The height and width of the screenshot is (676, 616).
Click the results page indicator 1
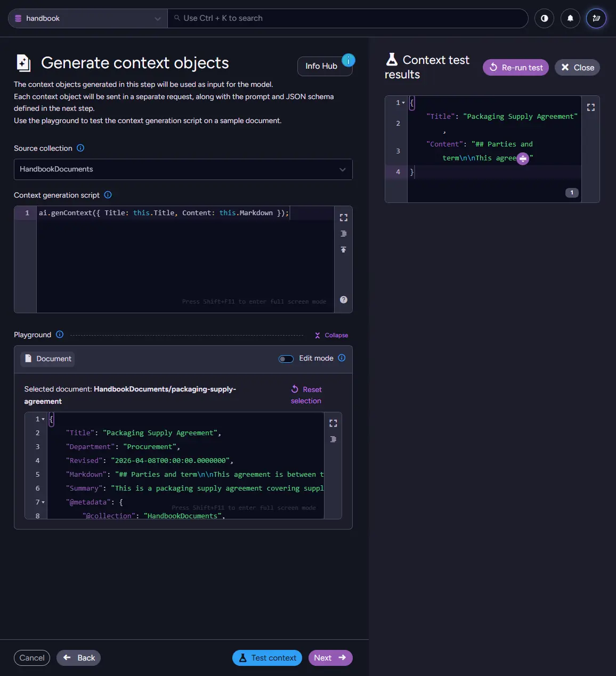pos(572,193)
